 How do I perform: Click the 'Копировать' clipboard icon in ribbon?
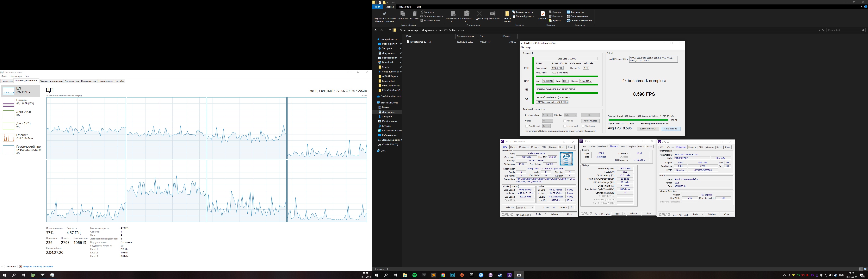coord(403,14)
